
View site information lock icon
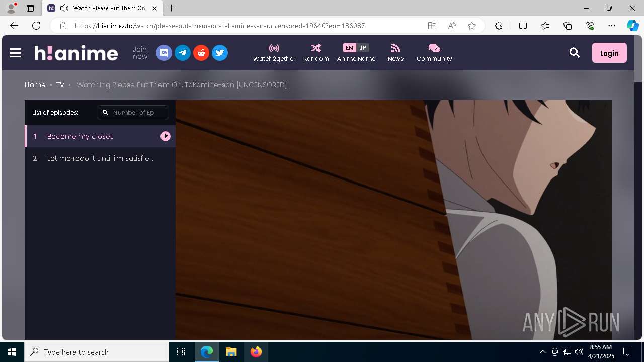click(63, 26)
